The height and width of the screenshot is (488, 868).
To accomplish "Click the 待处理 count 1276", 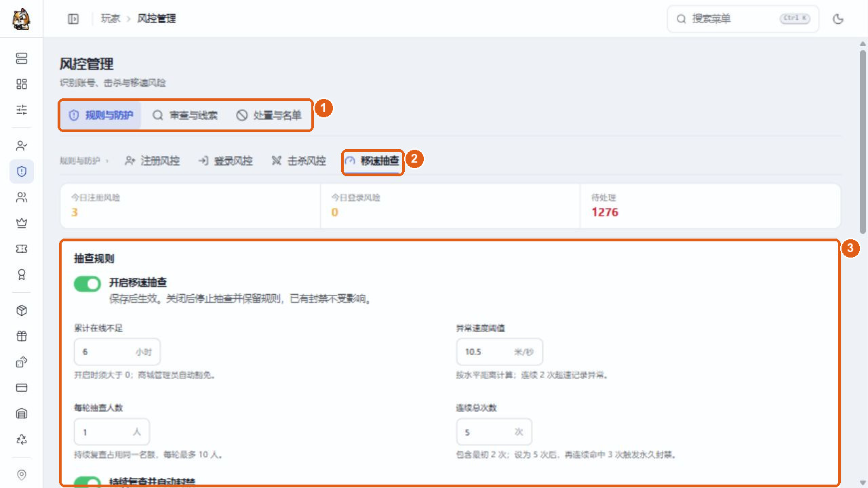I will click(605, 212).
